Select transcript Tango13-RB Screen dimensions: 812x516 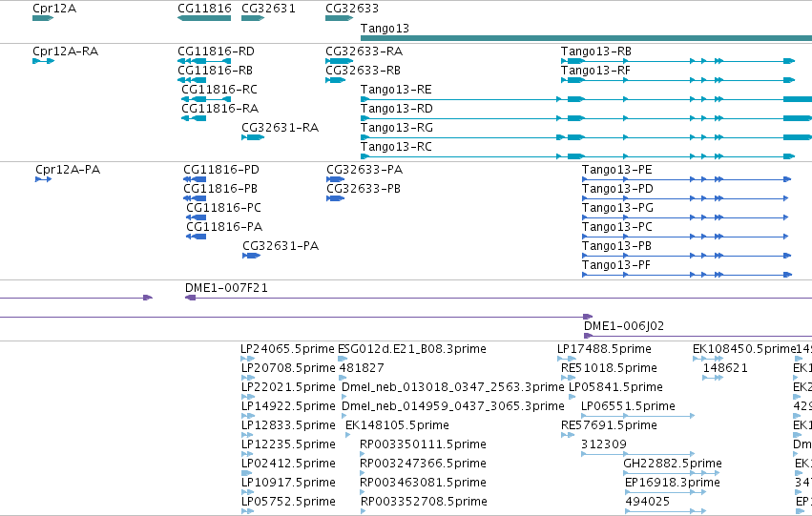click(x=596, y=52)
